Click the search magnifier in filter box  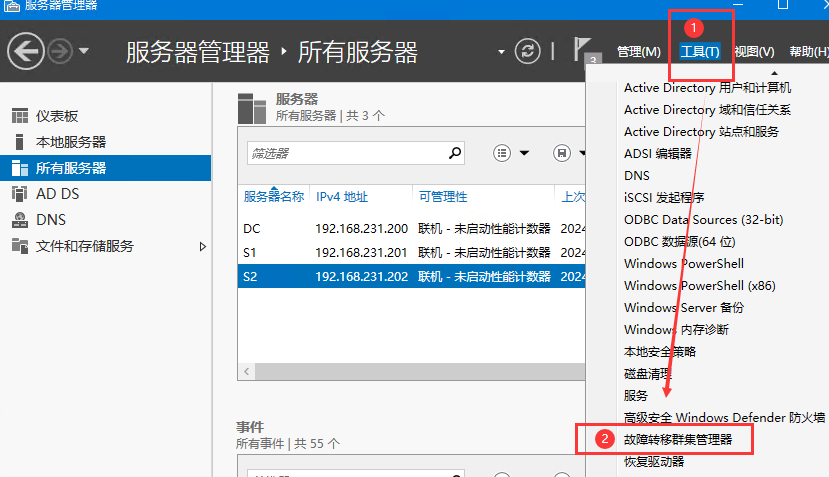455,153
